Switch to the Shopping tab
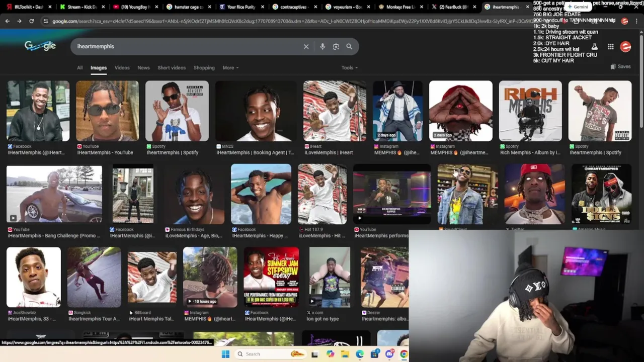 pos(204,68)
